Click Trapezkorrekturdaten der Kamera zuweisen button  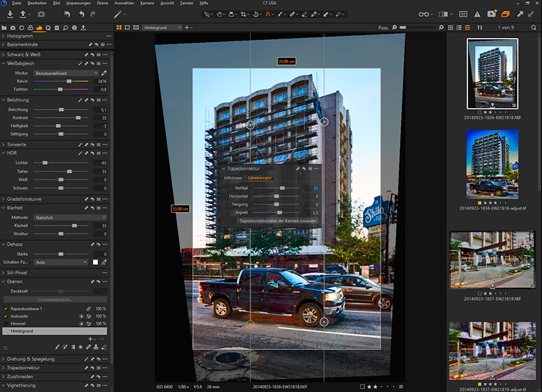point(278,221)
